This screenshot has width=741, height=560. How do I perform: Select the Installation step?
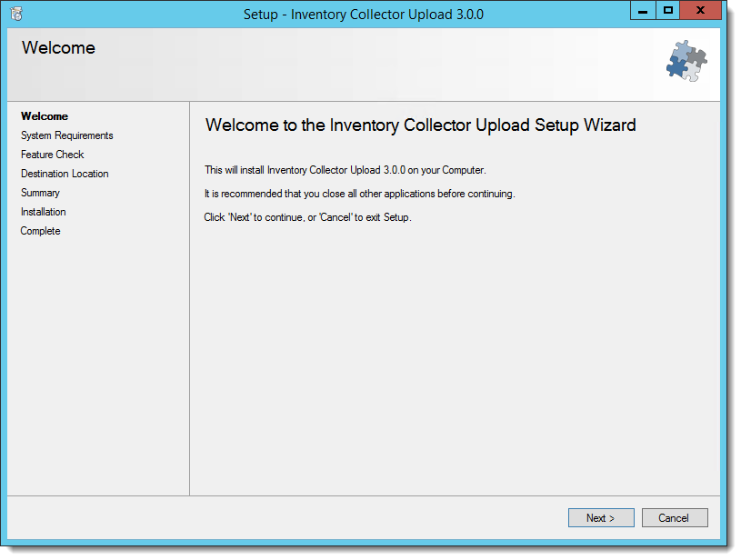click(x=43, y=212)
